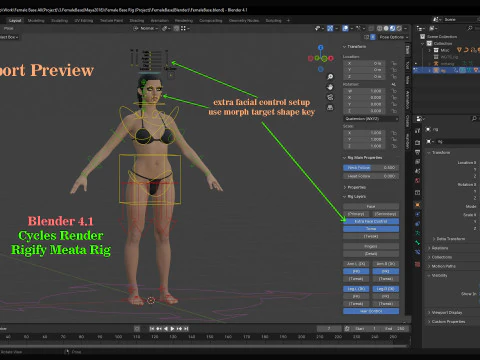Select metarig in outliner
480x360 pixels.
[447, 64]
